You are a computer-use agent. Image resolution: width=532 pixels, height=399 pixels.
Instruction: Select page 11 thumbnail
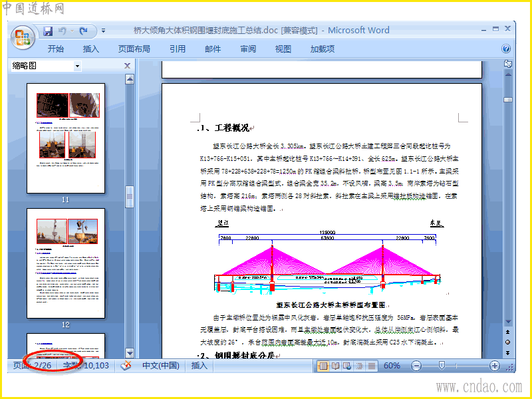coord(66,138)
